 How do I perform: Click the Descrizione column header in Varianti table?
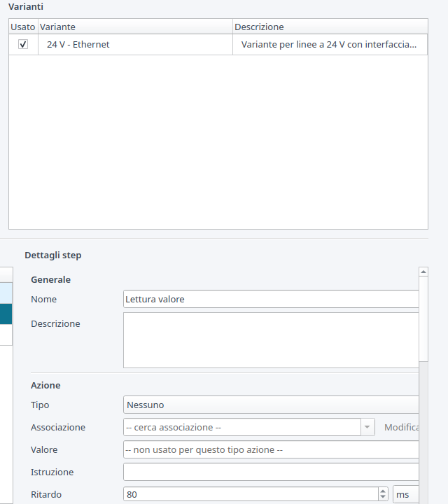pos(330,27)
